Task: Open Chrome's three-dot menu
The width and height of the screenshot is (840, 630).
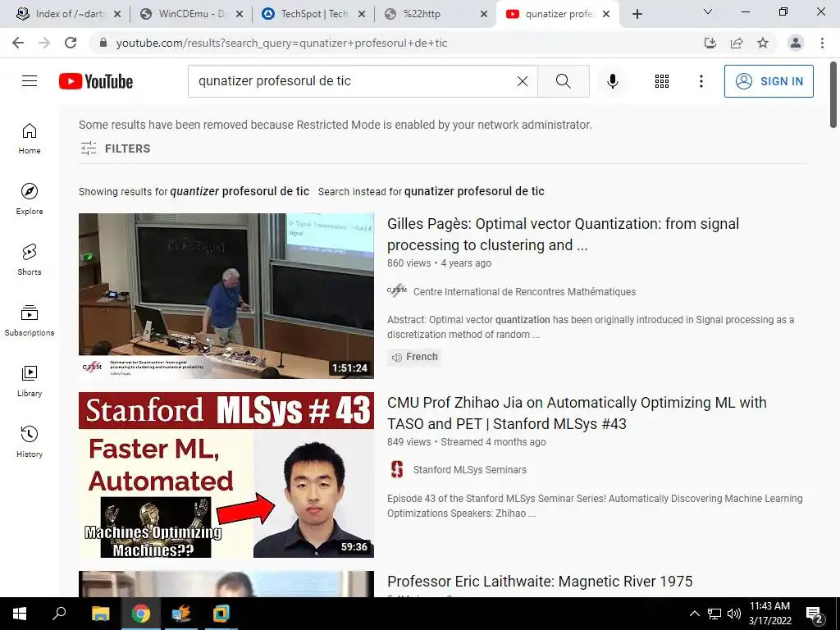Action: point(822,43)
